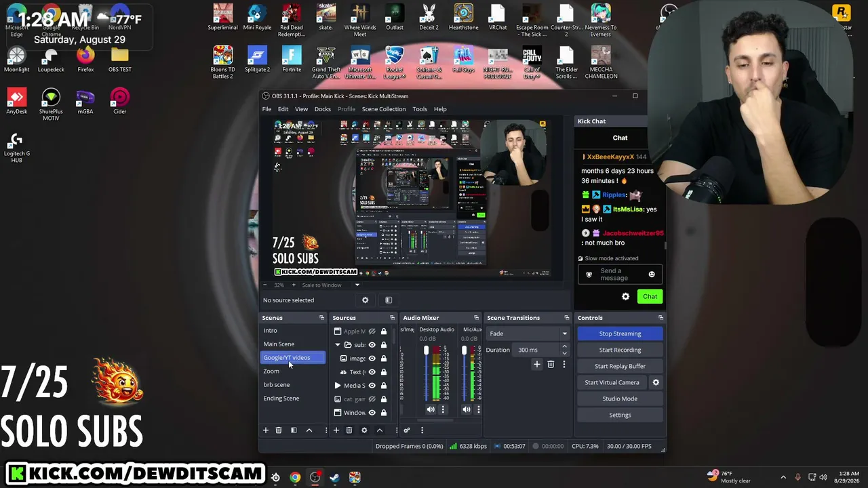Remove the selected scene with the trash icon
The width and height of the screenshot is (868, 488).
pos(279,430)
